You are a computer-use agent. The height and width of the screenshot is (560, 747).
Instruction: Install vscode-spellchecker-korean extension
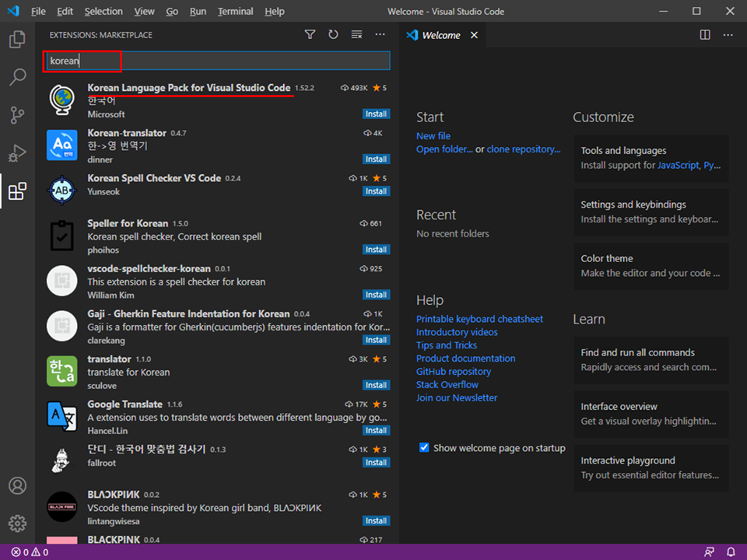coord(376,295)
